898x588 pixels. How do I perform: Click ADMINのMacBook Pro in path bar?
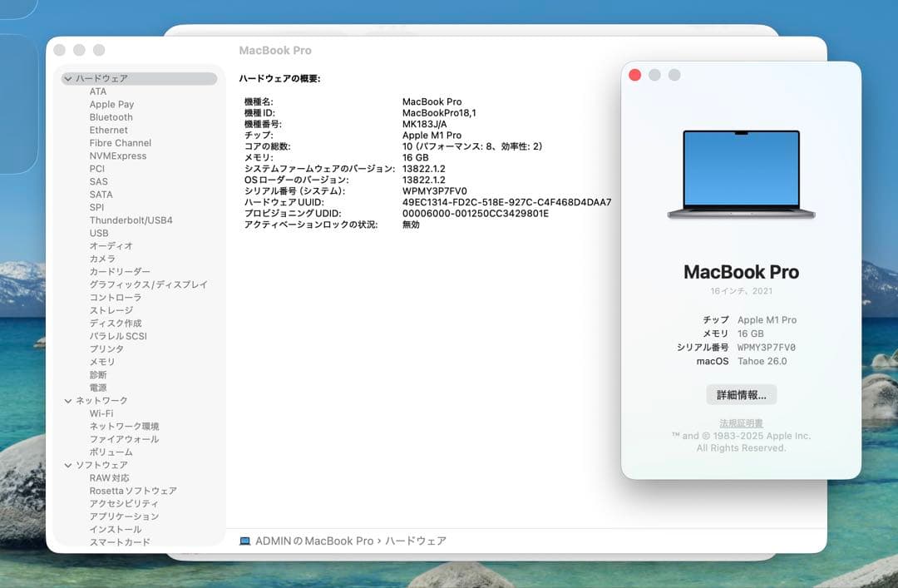pyautogui.click(x=314, y=541)
